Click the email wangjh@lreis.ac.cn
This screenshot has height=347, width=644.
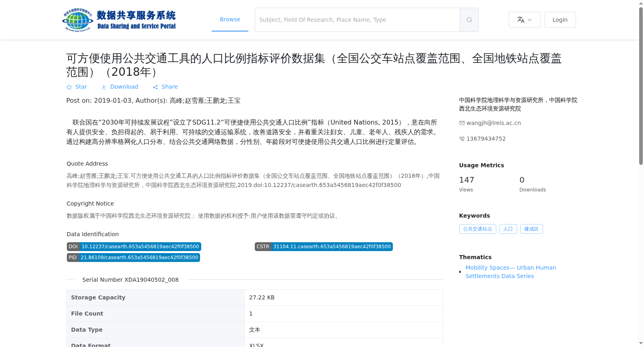coord(493,123)
